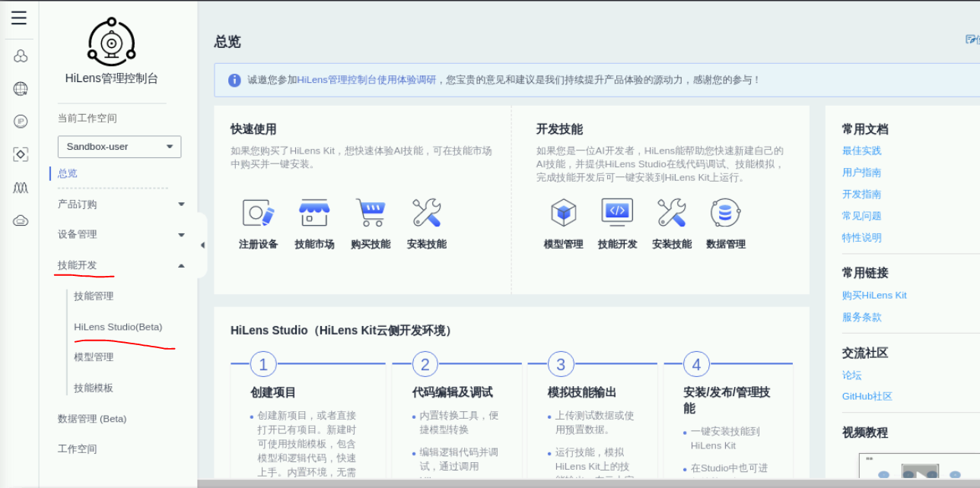Open 开发指南 documentation link
This screenshot has height=488, width=980.
coord(862,195)
